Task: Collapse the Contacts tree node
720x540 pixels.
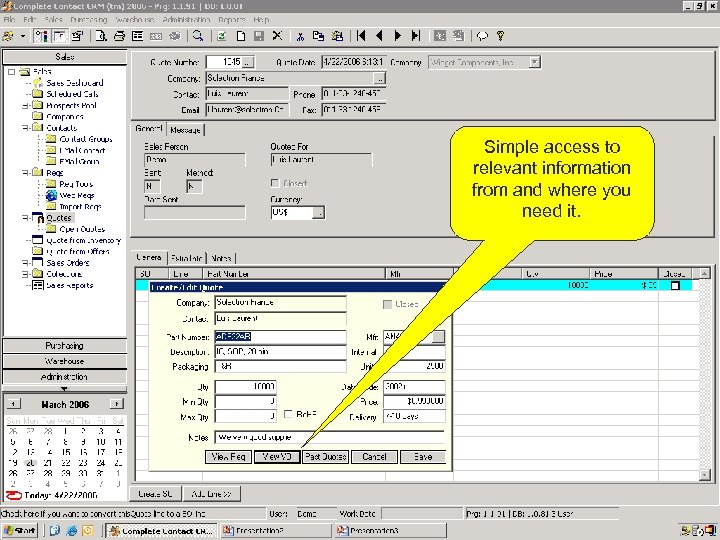Action: (25, 128)
